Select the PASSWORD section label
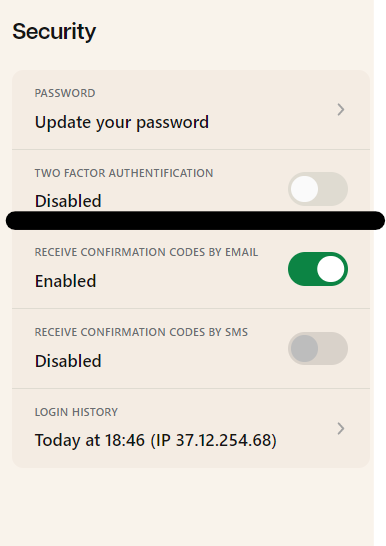Viewport: 386px width, 546px height. click(65, 93)
